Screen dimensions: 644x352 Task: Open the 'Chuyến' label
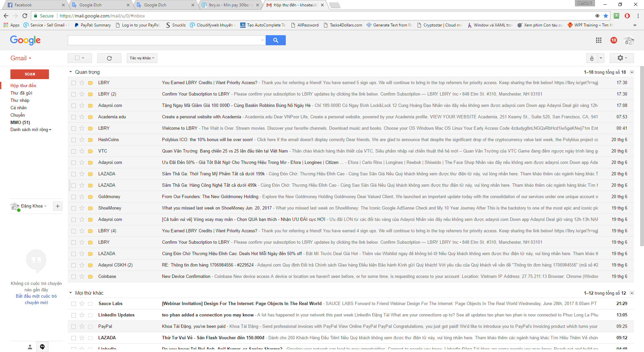[x=18, y=115]
